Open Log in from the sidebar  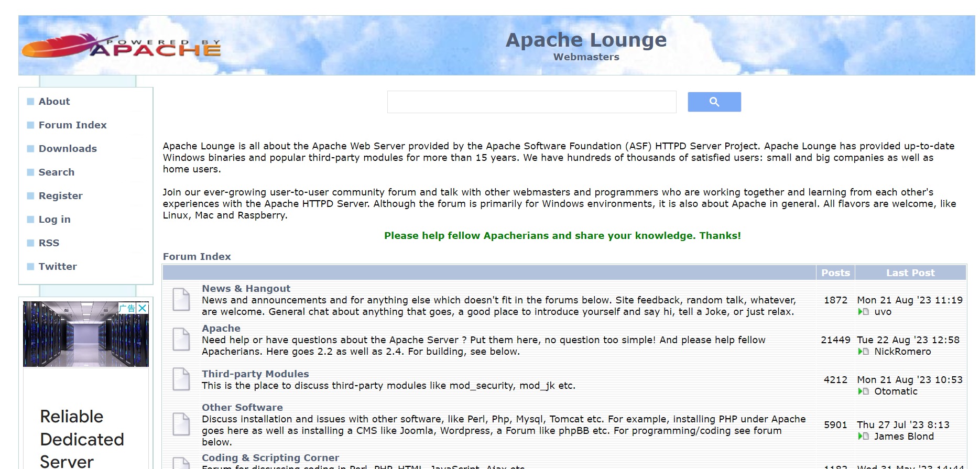tap(55, 220)
